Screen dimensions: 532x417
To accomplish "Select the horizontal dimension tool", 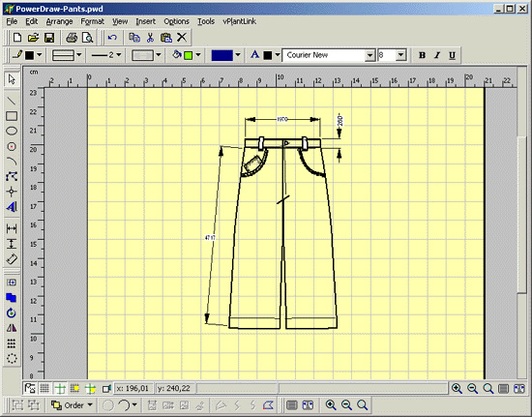I will coord(12,228).
